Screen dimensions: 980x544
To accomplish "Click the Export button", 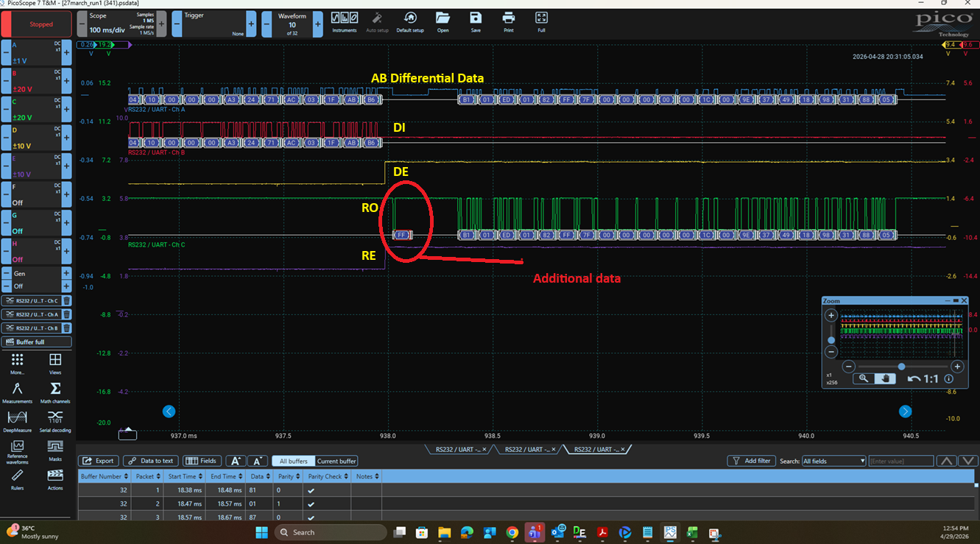I will pyautogui.click(x=98, y=461).
